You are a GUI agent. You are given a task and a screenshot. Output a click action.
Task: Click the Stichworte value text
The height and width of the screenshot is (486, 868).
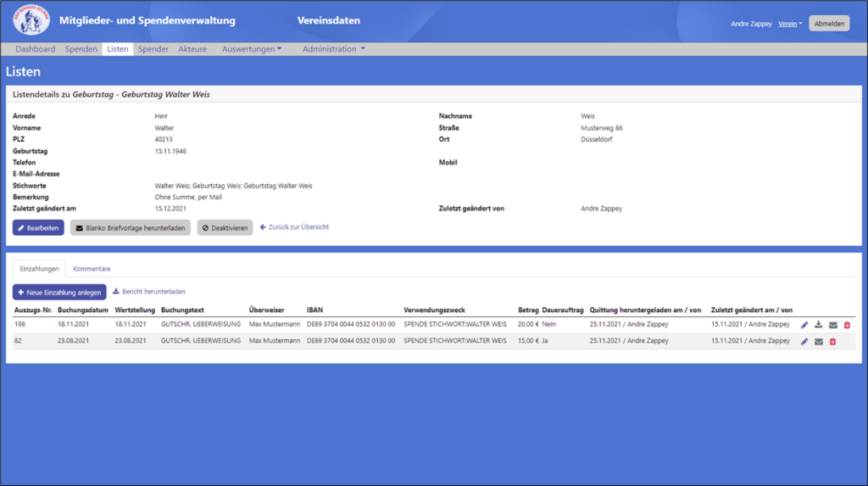coord(234,186)
